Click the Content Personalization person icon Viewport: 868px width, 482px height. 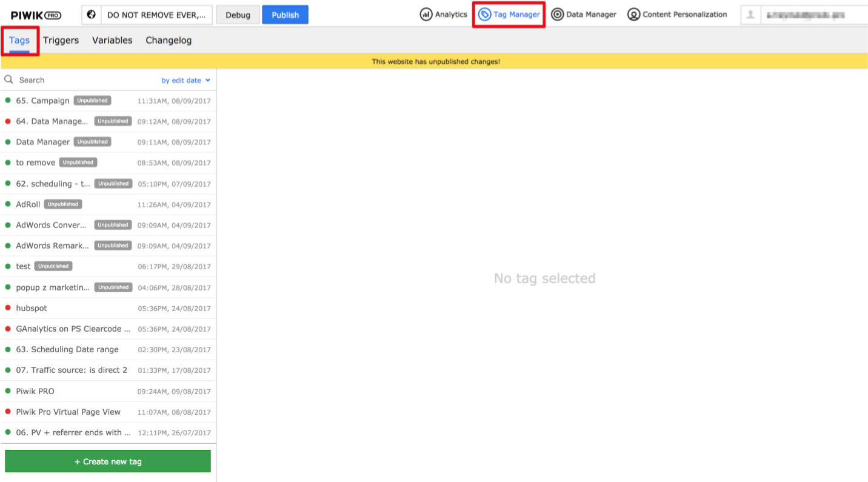pos(633,15)
